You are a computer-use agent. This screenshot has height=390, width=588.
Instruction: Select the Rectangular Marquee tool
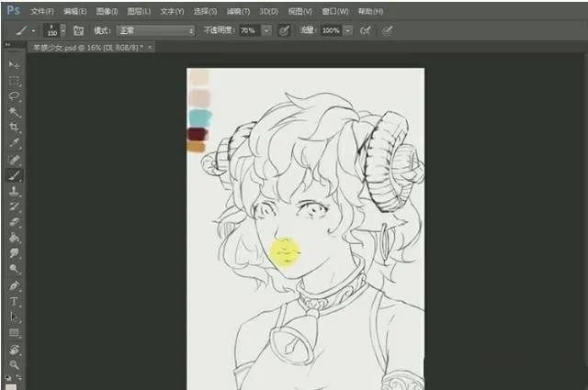14,81
